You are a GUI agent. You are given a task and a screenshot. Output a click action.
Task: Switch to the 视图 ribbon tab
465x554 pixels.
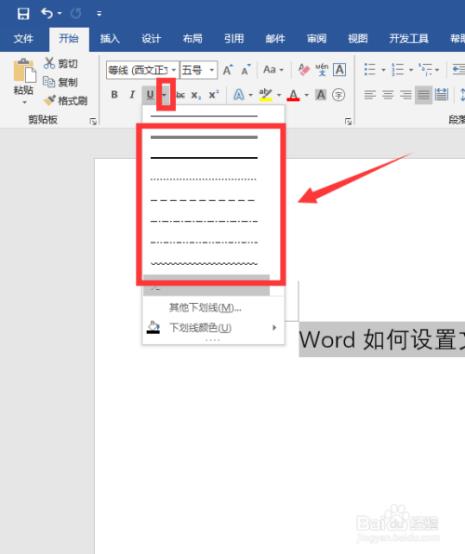358,39
